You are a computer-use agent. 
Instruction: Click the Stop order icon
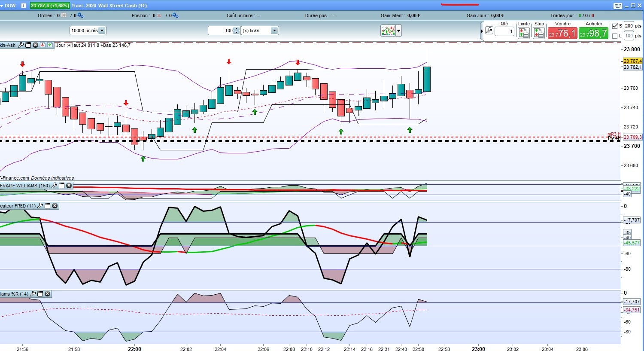click(539, 33)
